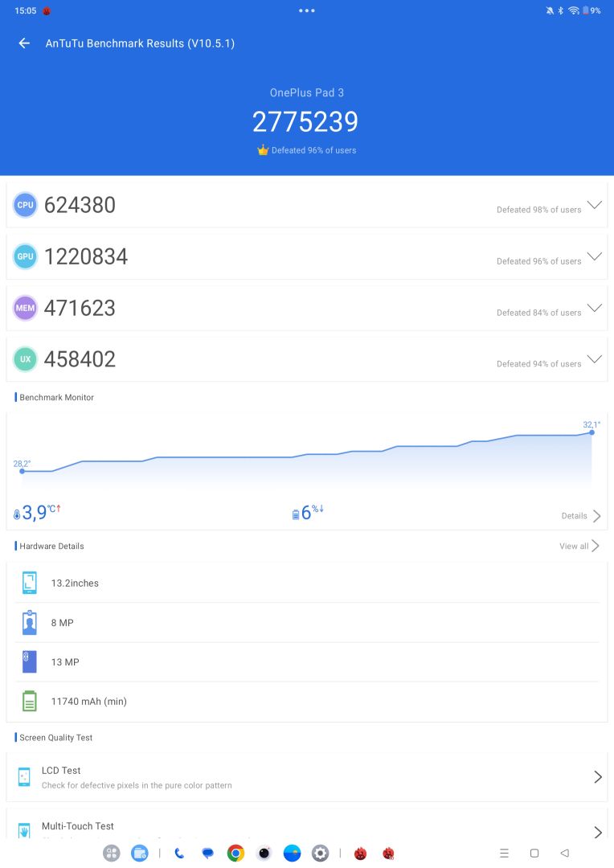Image resolution: width=614 pixels, height=868 pixels.
Task: Tap the MEM score badge icon
Action: click(x=25, y=308)
